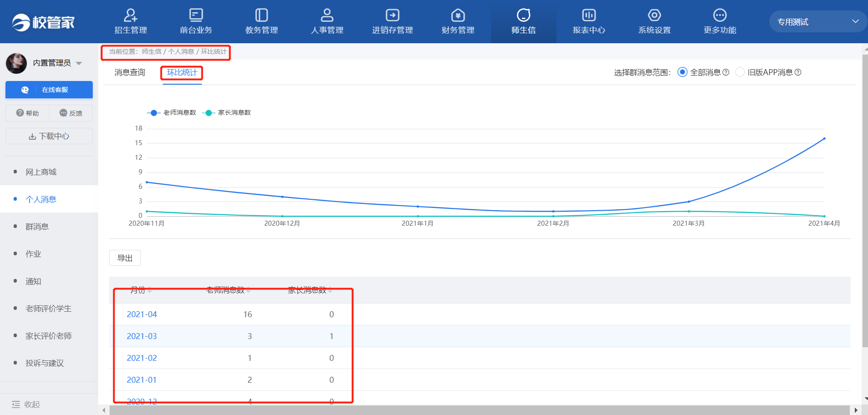
Task: Click the 导出 export button
Action: pyautogui.click(x=125, y=258)
